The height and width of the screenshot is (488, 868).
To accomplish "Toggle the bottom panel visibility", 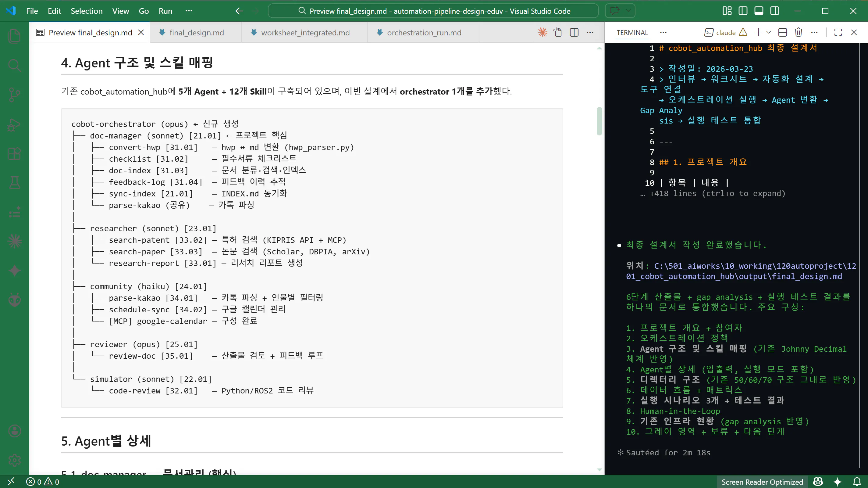I will tap(759, 11).
